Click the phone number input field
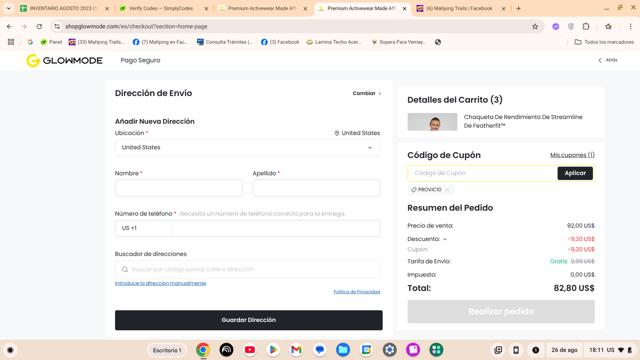This screenshot has width=640, height=360. click(x=276, y=228)
